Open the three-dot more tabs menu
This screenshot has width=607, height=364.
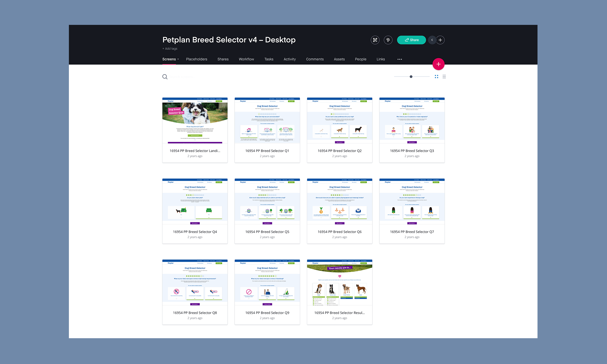[x=399, y=59]
